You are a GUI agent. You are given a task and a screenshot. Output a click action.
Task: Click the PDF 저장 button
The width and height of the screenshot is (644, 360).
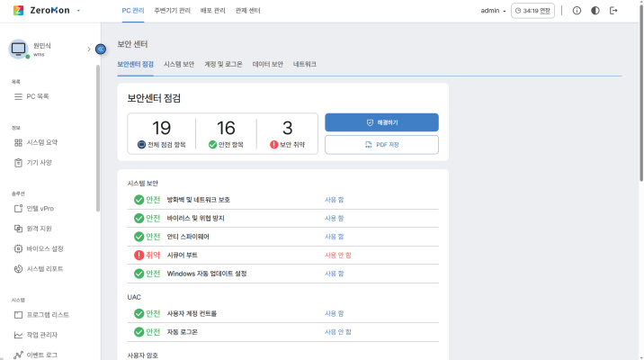click(x=381, y=144)
